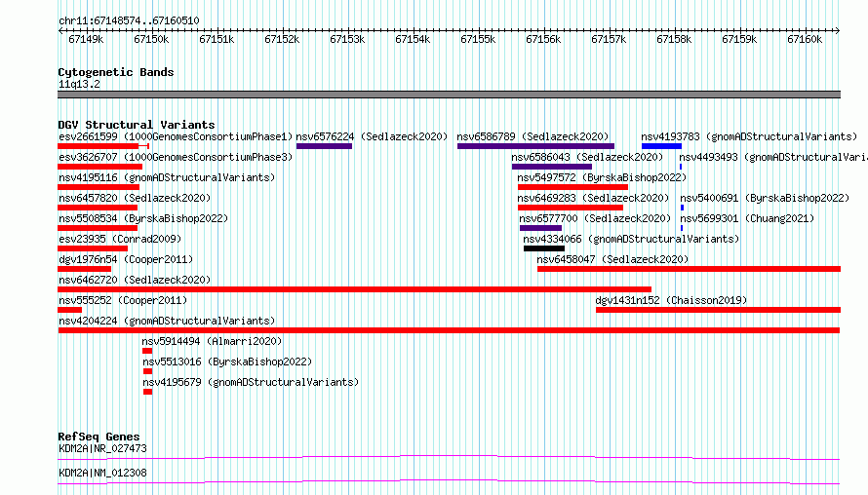
Task: Open nsv5914494 (Almarri2020) label
Action: [212, 341]
